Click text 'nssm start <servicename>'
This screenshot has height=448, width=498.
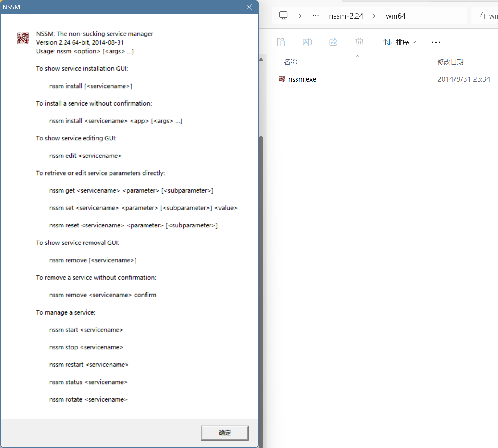(x=86, y=330)
